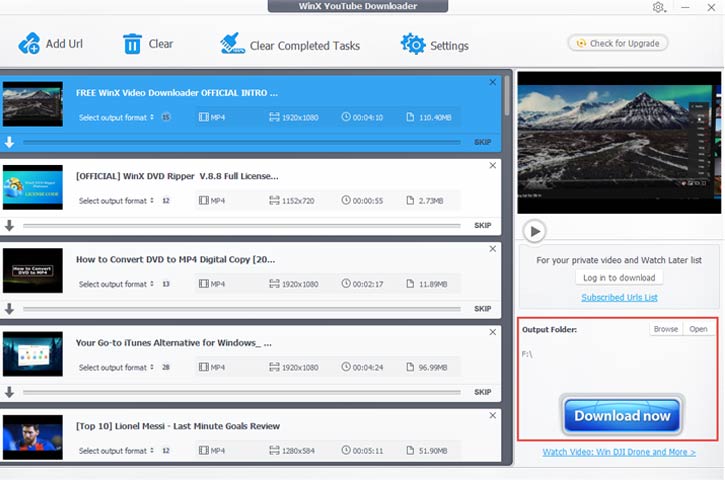
Task: Remove the How to Convert DVD task
Action: tap(492, 249)
